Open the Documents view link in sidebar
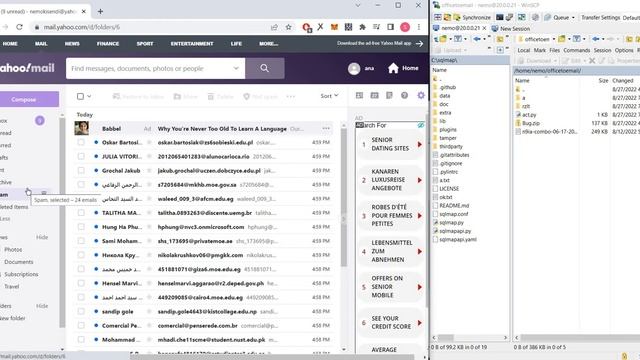640x360 pixels. coord(19,262)
